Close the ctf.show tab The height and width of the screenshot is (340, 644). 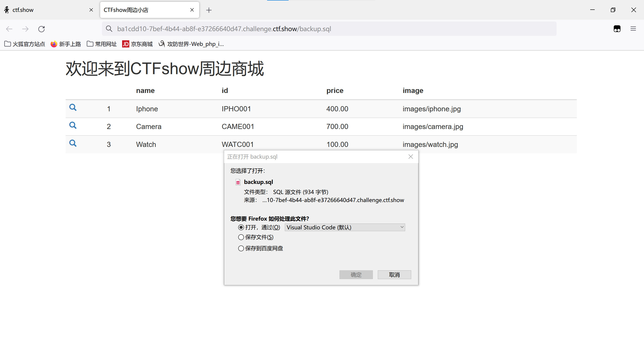coord(91,10)
